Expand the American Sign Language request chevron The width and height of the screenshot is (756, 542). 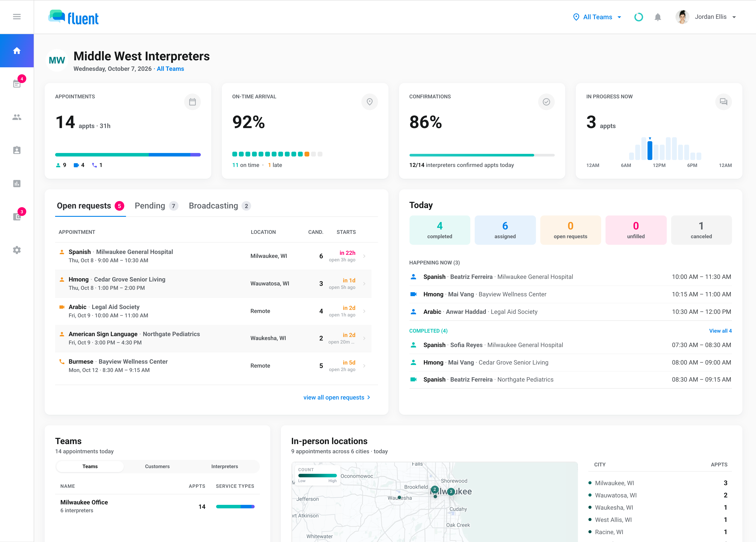(x=364, y=338)
